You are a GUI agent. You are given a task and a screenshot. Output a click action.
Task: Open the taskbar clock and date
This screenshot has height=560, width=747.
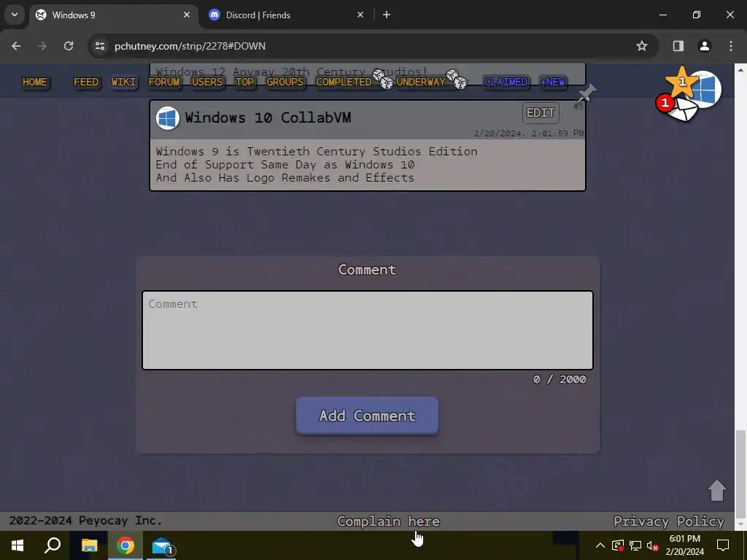point(684,545)
